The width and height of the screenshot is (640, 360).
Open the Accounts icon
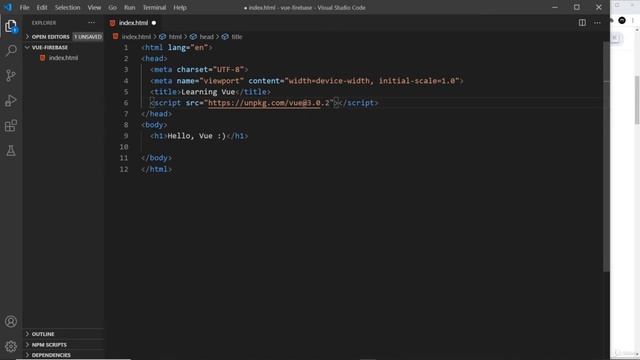11,322
